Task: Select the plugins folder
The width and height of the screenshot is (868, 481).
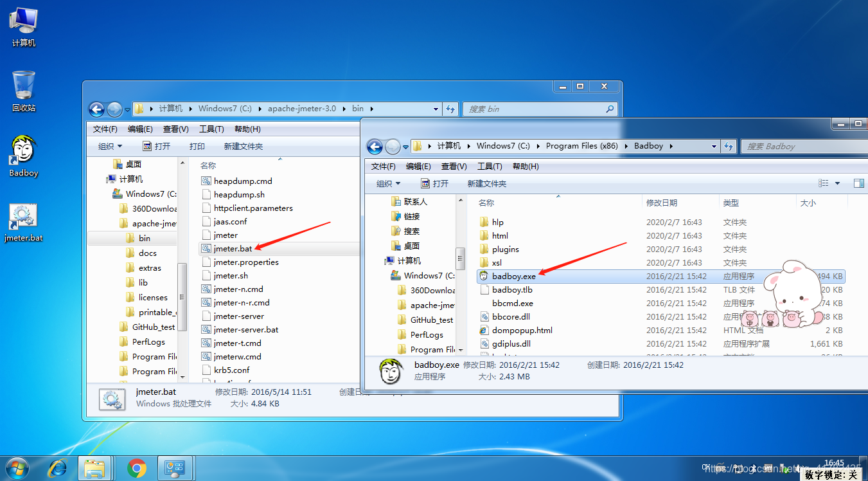Action: (499, 249)
